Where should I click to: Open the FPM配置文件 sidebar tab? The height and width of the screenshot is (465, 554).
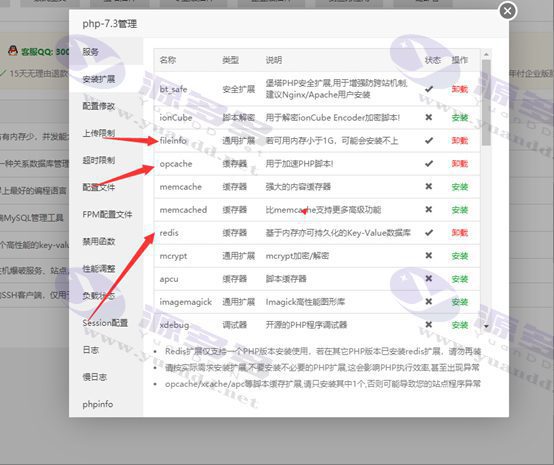coord(107,214)
